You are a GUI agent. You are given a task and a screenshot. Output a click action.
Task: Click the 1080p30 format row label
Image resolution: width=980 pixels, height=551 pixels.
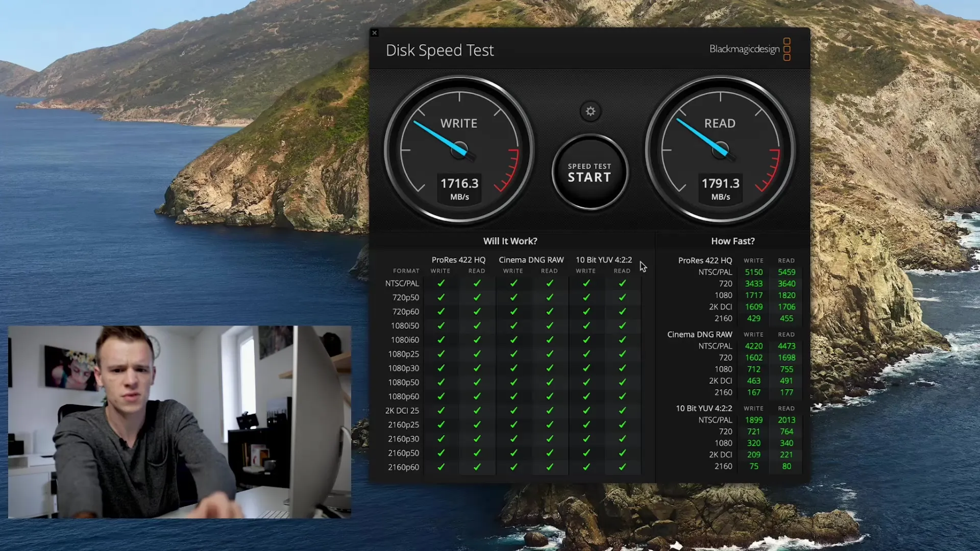coord(403,368)
